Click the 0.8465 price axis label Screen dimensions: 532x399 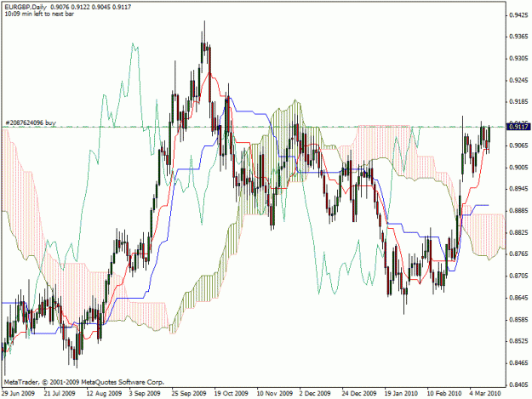[x=519, y=362]
